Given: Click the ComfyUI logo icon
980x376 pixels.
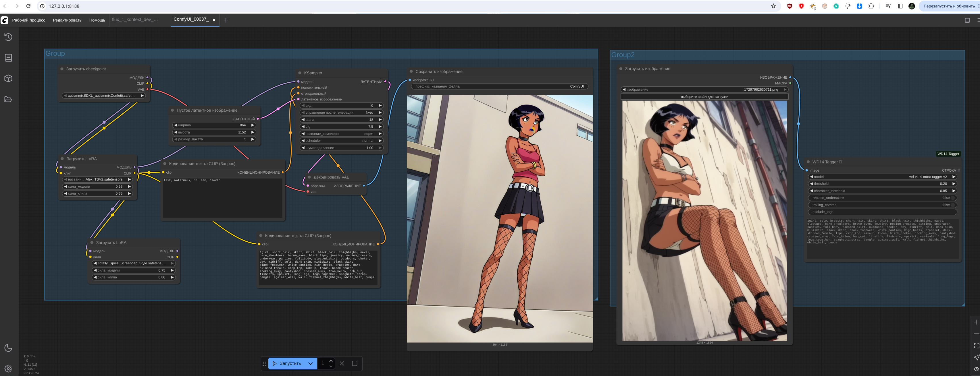Looking at the screenshot, I should click(5, 20).
